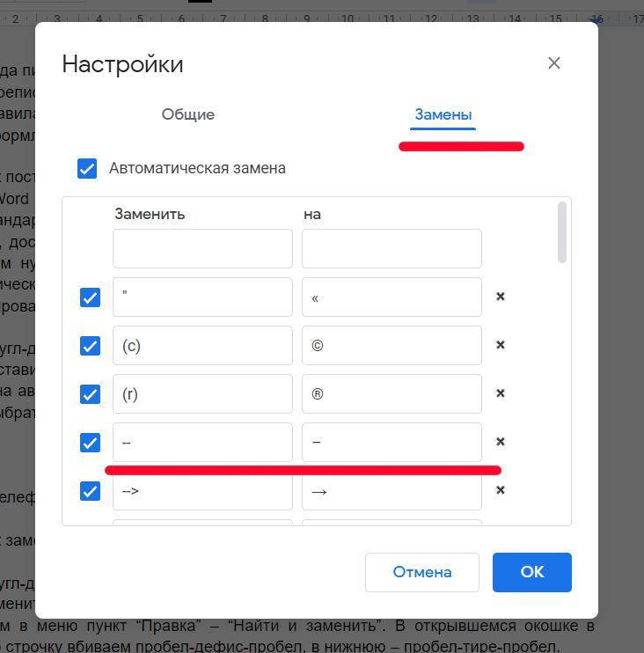644x653 pixels.
Task: Delete the double-hyphen to dash replacement
Action: click(501, 442)
